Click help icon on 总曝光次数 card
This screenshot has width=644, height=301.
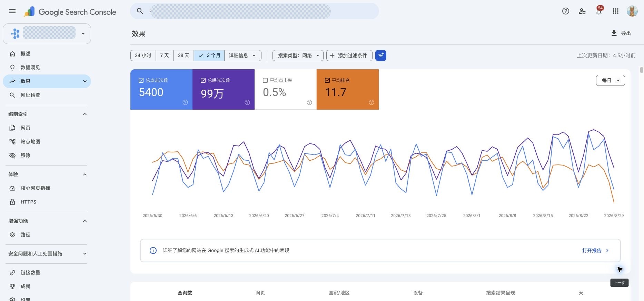click(x=247, y=102)
